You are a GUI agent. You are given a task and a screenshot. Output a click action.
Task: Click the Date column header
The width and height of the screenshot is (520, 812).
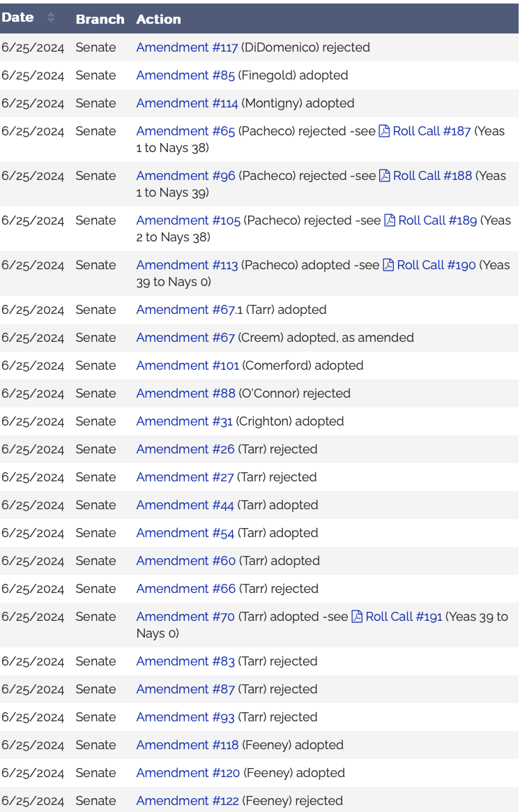click(17, 18)
